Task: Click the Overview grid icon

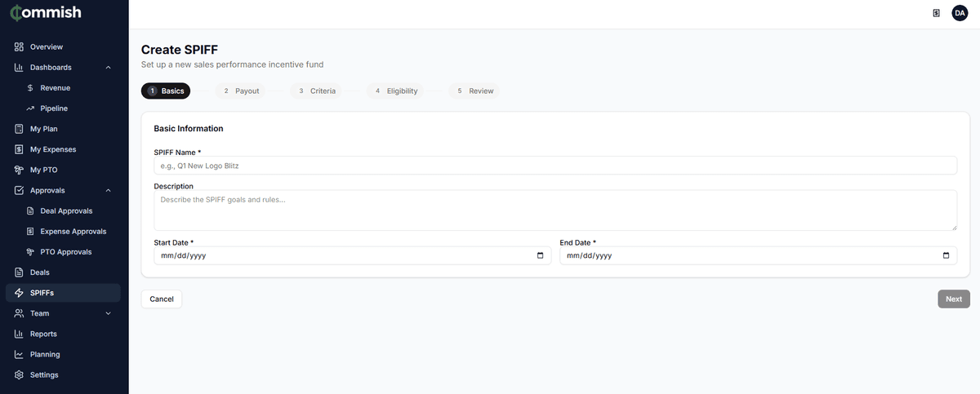Action: [x=19, y=46]
